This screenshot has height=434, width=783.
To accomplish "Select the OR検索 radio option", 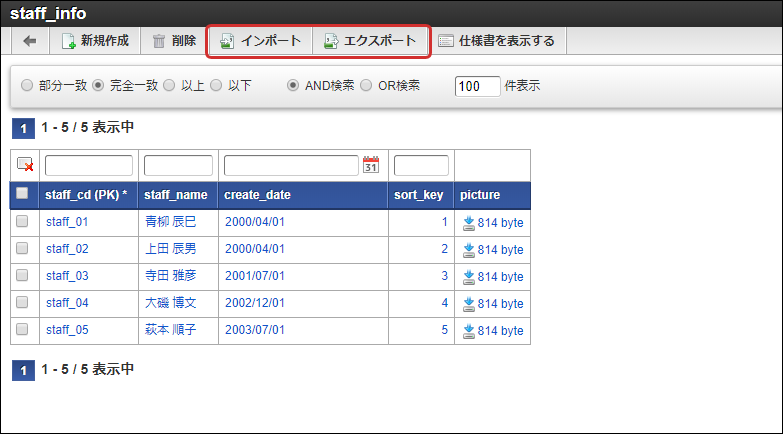I will (x=366, y=86).
